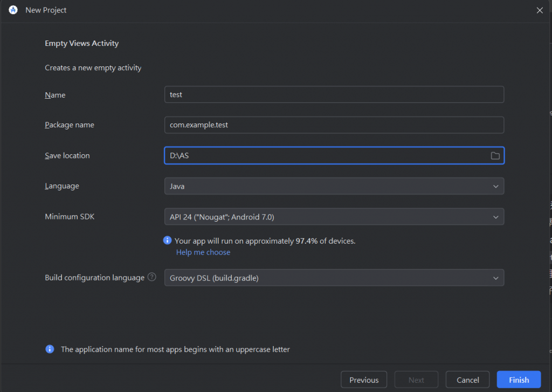Click the Package name label
552x392 pixels.
[x=70, y=125]
